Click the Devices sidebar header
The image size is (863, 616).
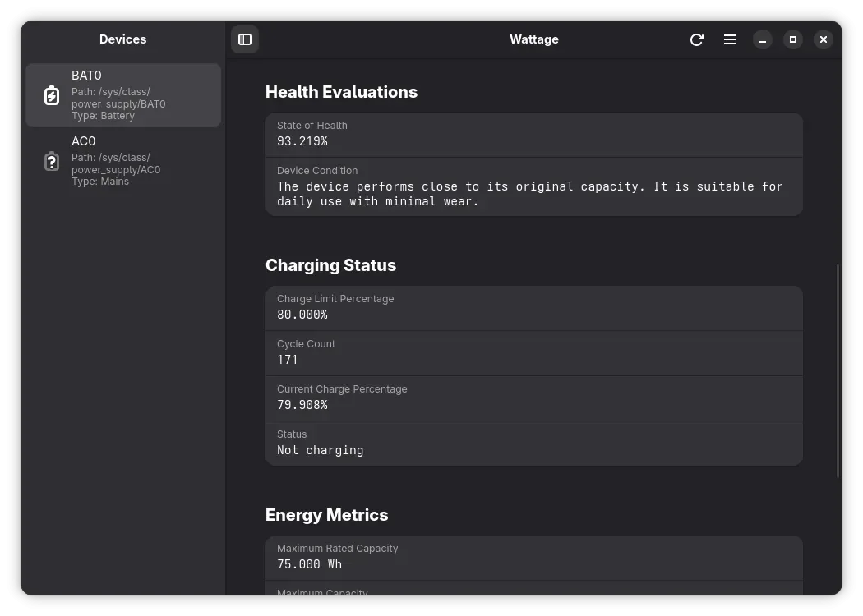pyautogui.click(x=122, y=39)
